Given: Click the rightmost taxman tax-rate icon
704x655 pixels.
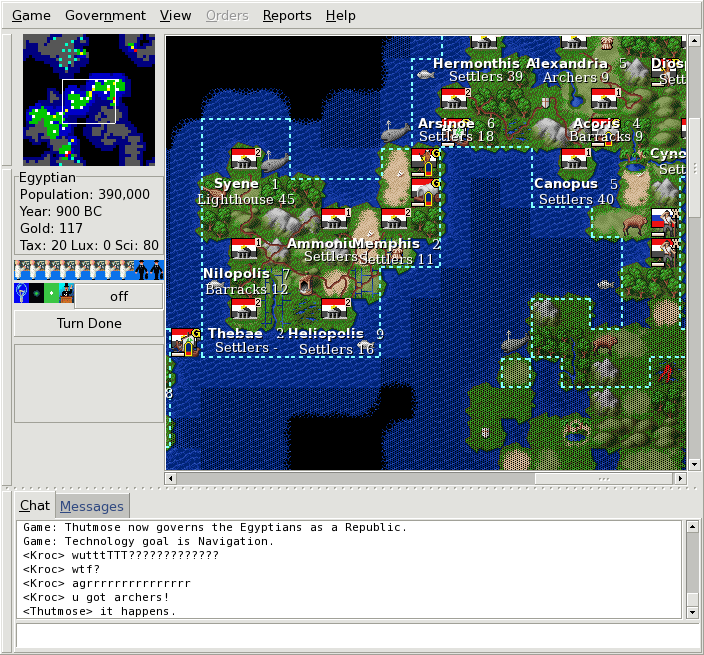Looking at the screenshot, I should tap(156, 270).
